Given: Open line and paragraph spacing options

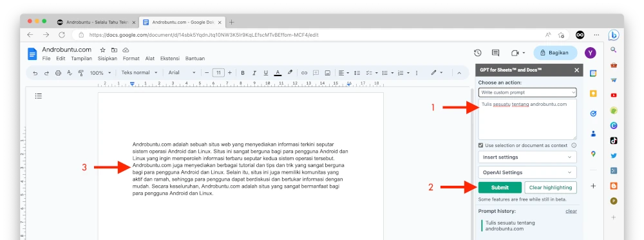Looking at the screenshot, I should pyautogui.click(x=357, y=73).
